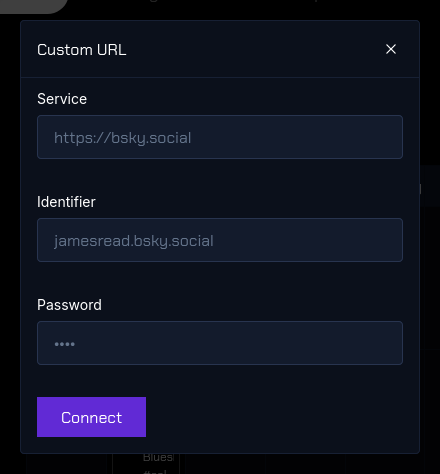Click the purple Connect button
This screenshot has height=474, width=440.
(91, 417)
